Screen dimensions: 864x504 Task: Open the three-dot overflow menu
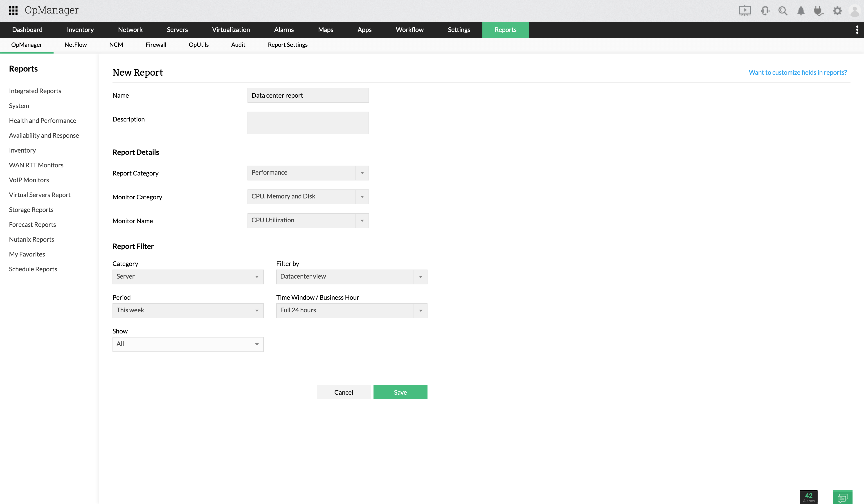click(x=857, y=30)
